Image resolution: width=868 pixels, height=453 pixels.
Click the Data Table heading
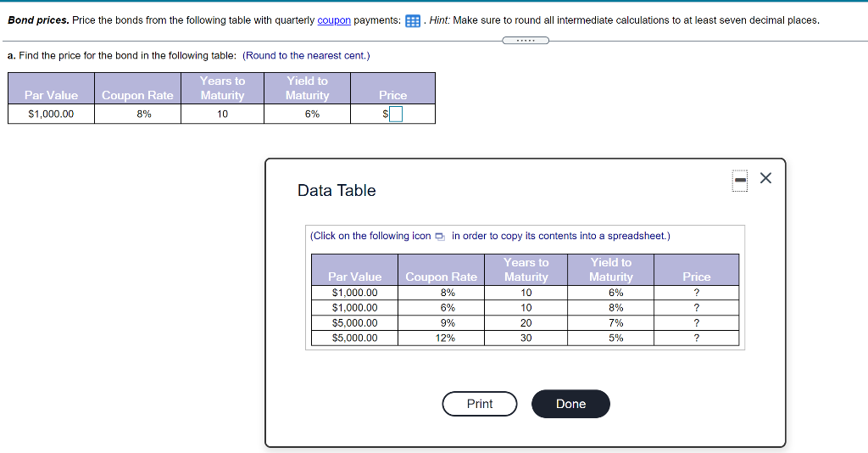pyautogui.click(x=337, y=191)
